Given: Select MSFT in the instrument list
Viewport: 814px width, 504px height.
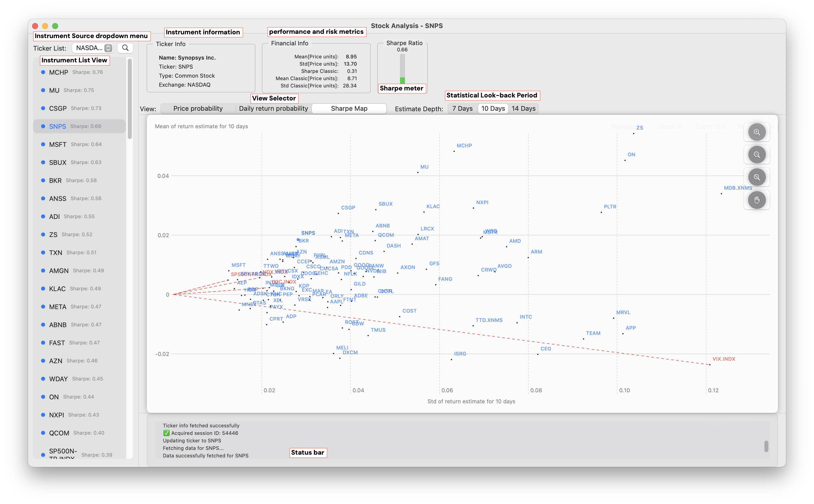Looking at the screenshot, I should click(x=58, y=144).
